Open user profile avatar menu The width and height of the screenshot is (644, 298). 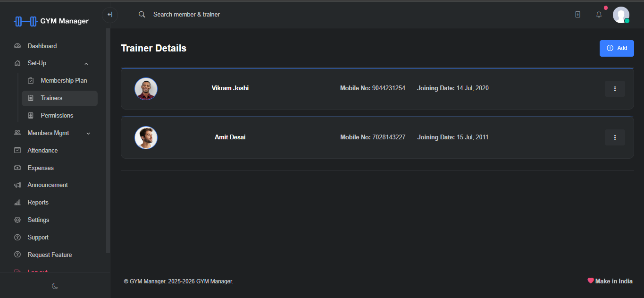coord(620,15)
